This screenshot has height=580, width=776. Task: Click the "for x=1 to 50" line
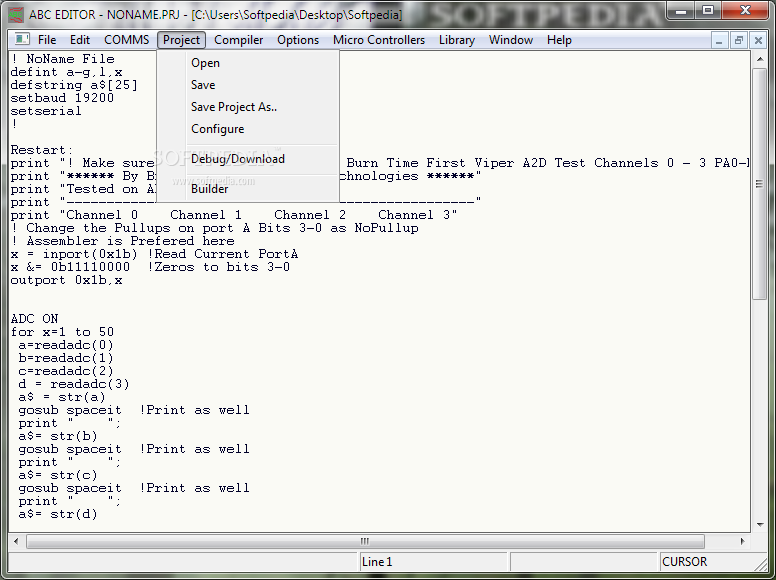coord(62,332)
